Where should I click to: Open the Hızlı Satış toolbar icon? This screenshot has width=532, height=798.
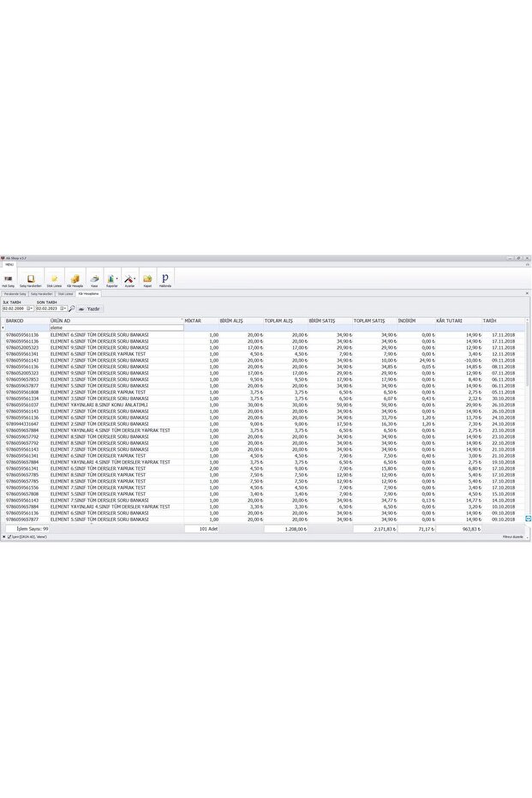[x=9, y=280]
